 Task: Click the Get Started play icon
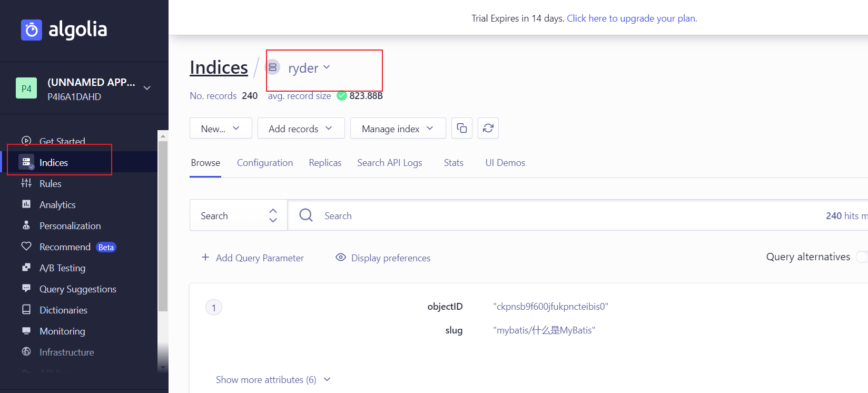coord(26,141)
